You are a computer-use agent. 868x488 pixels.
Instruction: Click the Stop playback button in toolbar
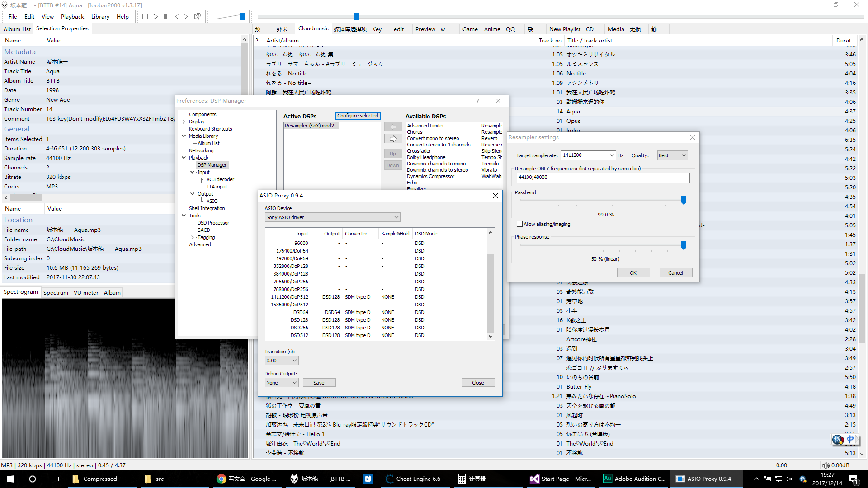click(145, 17)
